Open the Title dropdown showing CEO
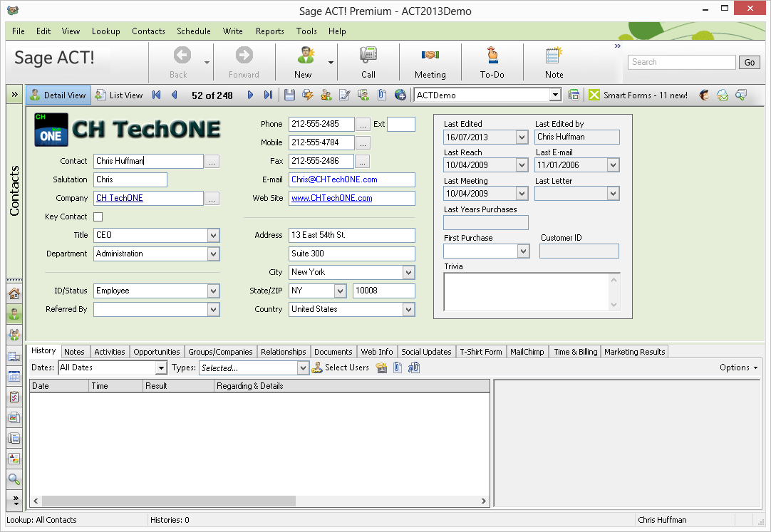The width and height of the screenshot is (771, 532). pyautogui.click(x=213, y=235)
